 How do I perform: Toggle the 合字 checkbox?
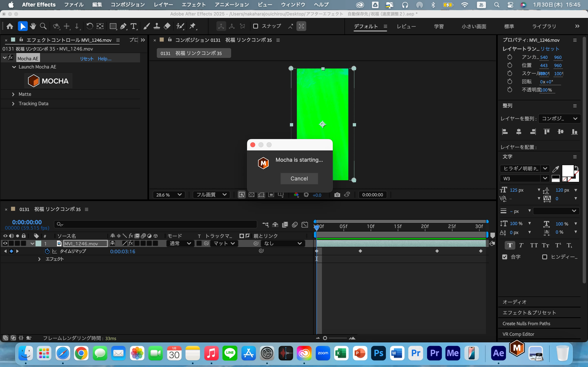click(x=505, y=257)
